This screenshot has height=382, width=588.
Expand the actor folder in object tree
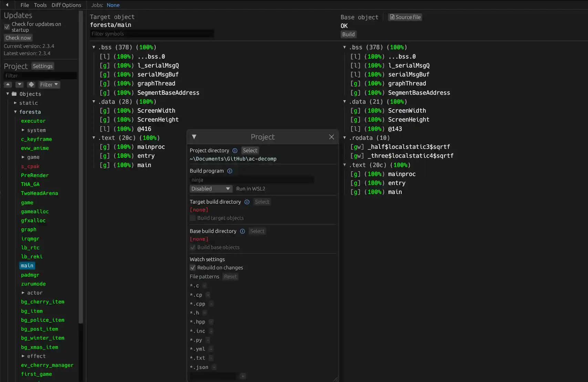(x=23, y=293)
